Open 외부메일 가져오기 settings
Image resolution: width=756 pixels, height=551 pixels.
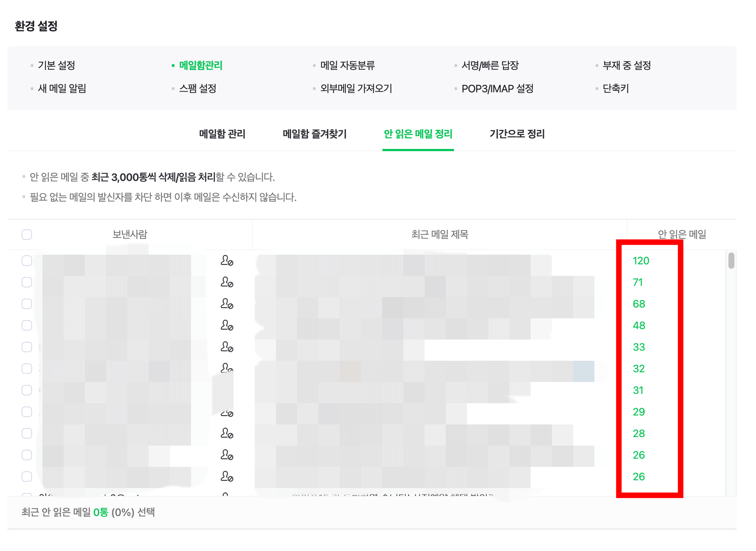click(x=356, y=89)
